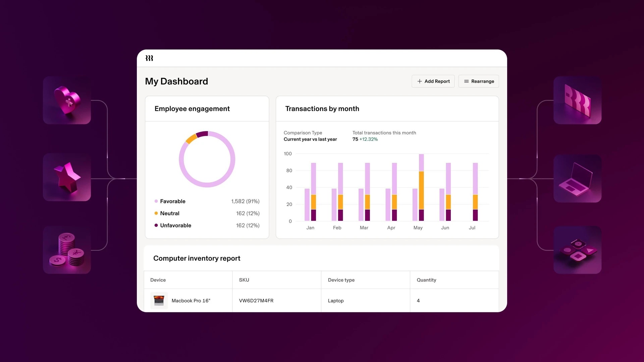Sort table by Quantity column header
The width and height of the screenshot is (644, 362).
426,280
